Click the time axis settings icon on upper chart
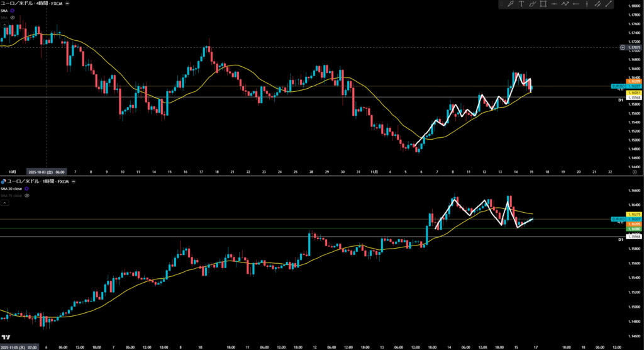Image resolution: width=644 pixels, height=350 pixels. 634,171
